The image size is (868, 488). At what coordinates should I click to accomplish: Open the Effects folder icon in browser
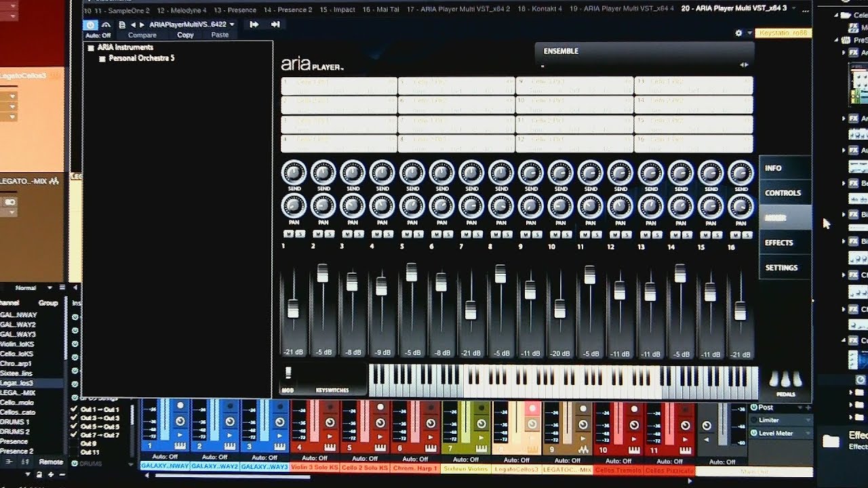click(831, 442)
